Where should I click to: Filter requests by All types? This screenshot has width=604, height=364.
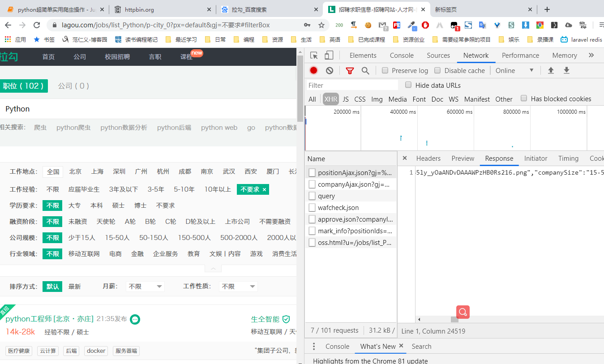tap(312, 99)
